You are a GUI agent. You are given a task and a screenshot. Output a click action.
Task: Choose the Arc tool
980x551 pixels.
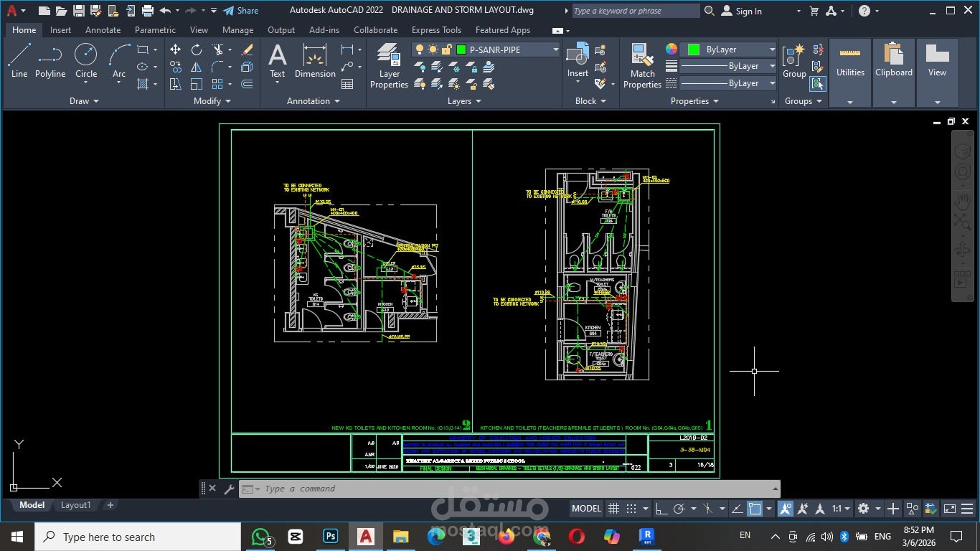click(119, 60)
